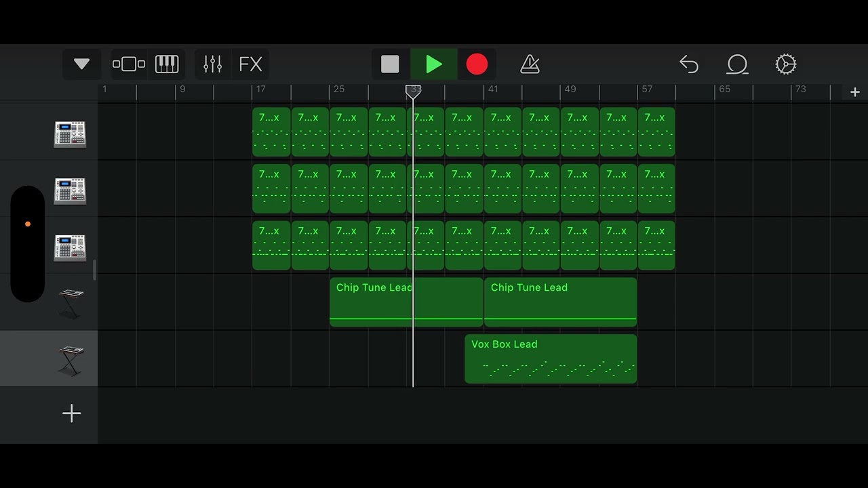Switch to the track view browser icon
The image size is (868, 488).
(129, 64)
